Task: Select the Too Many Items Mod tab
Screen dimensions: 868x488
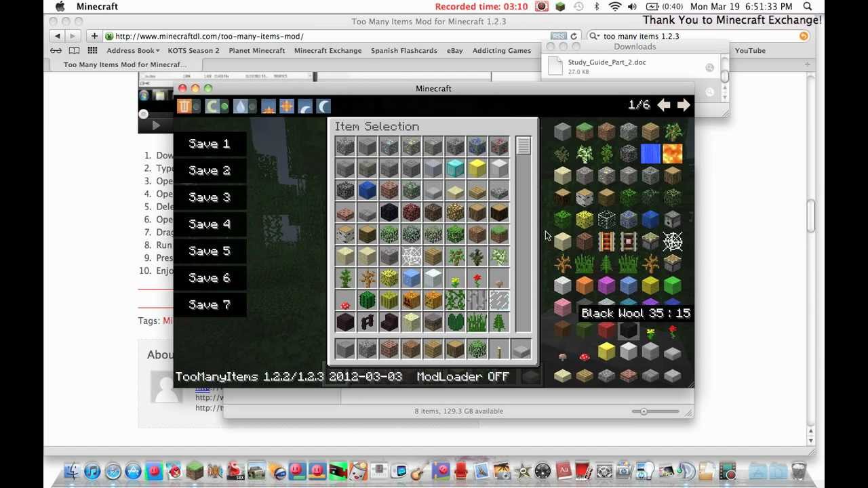Action: point(125,64)
